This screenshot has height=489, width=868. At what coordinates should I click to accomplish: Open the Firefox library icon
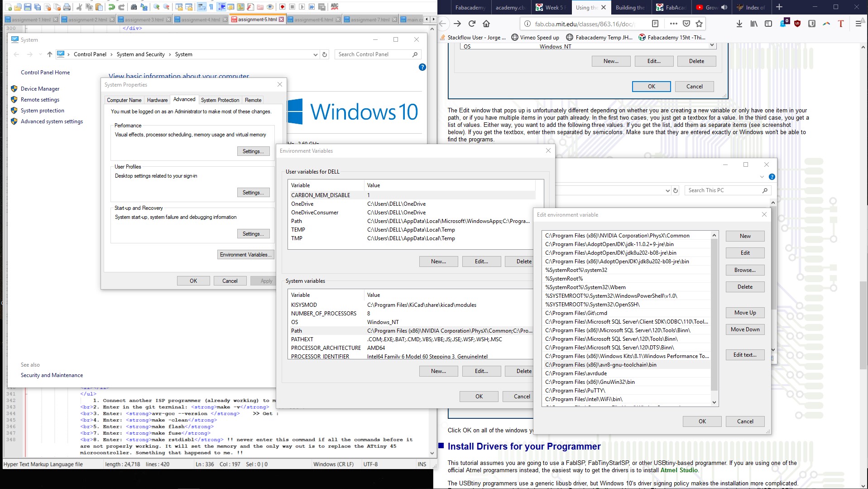coord(754,24)
